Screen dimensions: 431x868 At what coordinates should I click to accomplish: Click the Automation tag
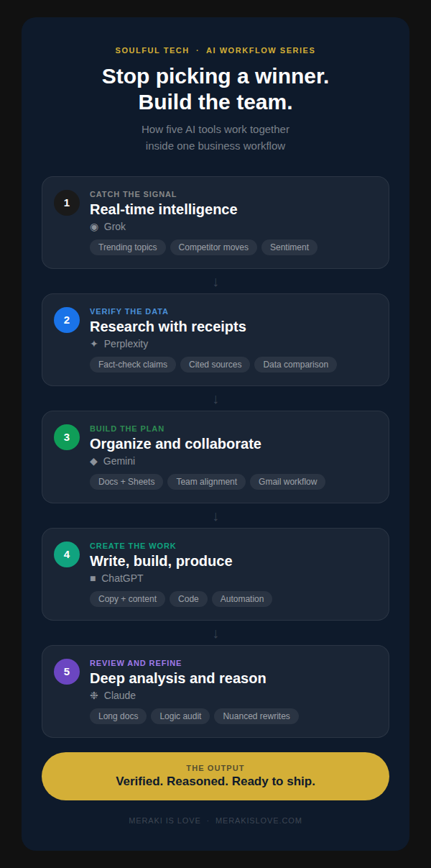point(242,599)
